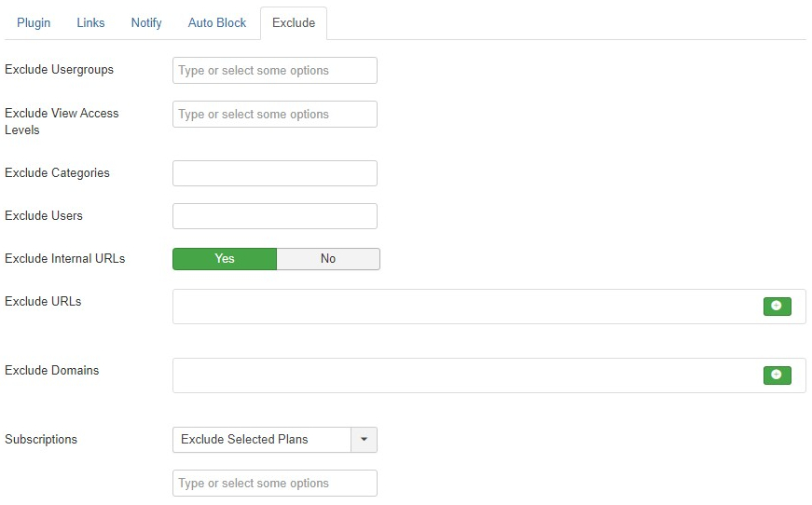Focus the Exclude Categories input field
This screenshot has width=812, height=505.
tap(274, 173)
